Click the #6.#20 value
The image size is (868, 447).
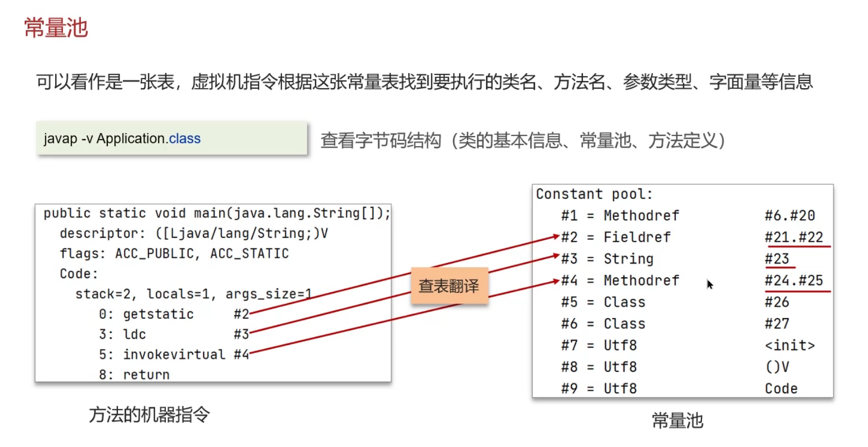coord(790,216)
